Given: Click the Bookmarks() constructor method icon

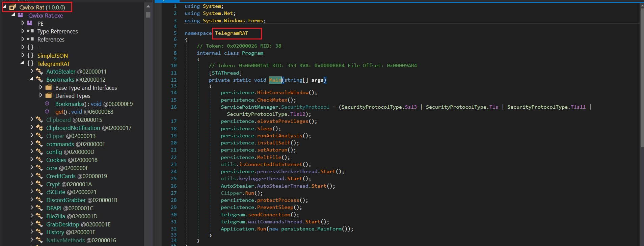Looking at the screenshot, I should [47, 104].
